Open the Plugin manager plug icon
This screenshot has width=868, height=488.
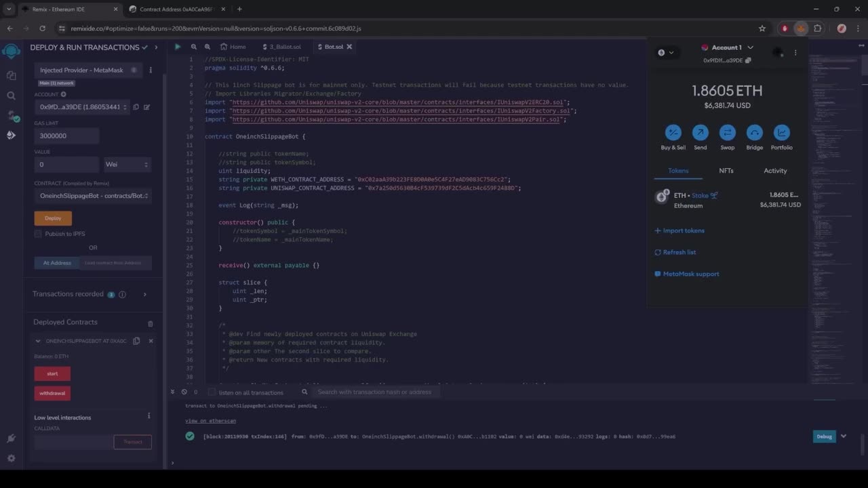pyautogui.click(x=11, y=439)
